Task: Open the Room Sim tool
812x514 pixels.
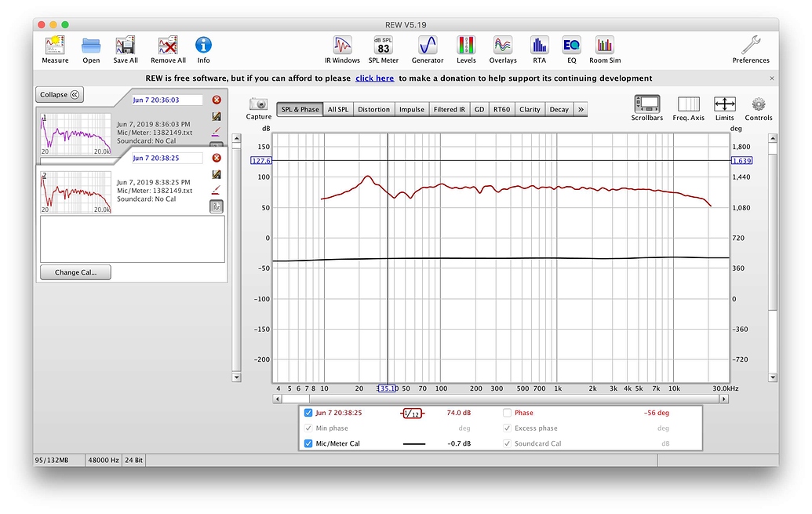Action: pos(604,46)
